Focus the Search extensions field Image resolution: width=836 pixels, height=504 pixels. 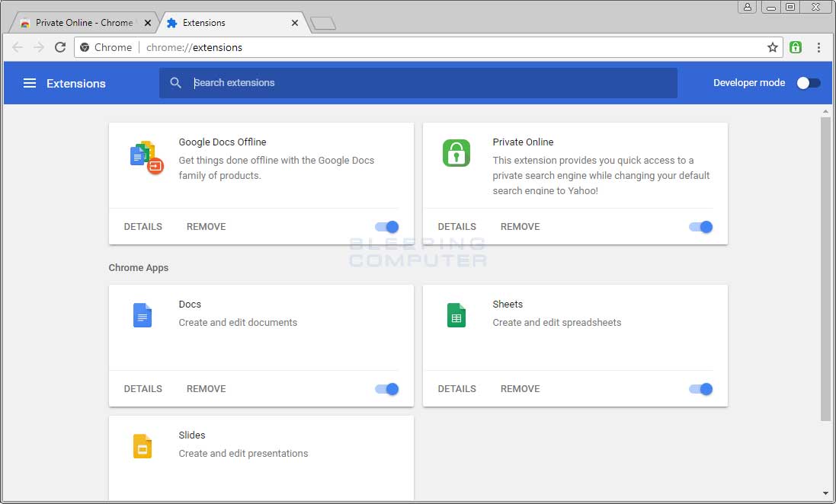418,82
